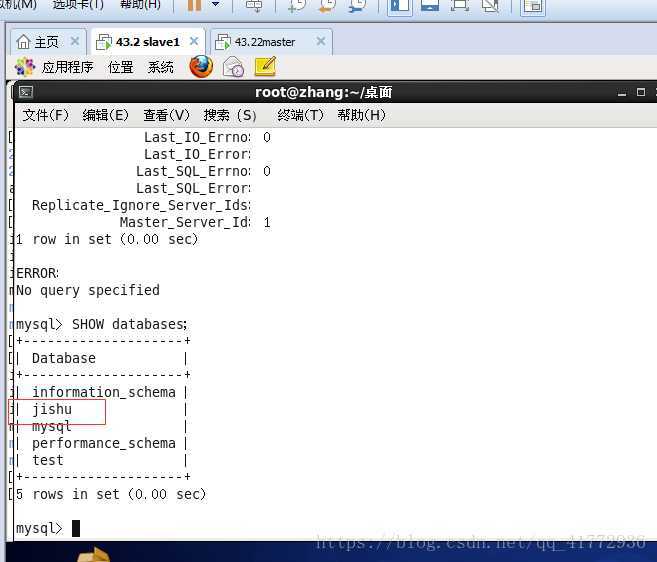Click the VMware pause virtual machine icon
This screenshot has width=657, height=562.
(194, 5)
